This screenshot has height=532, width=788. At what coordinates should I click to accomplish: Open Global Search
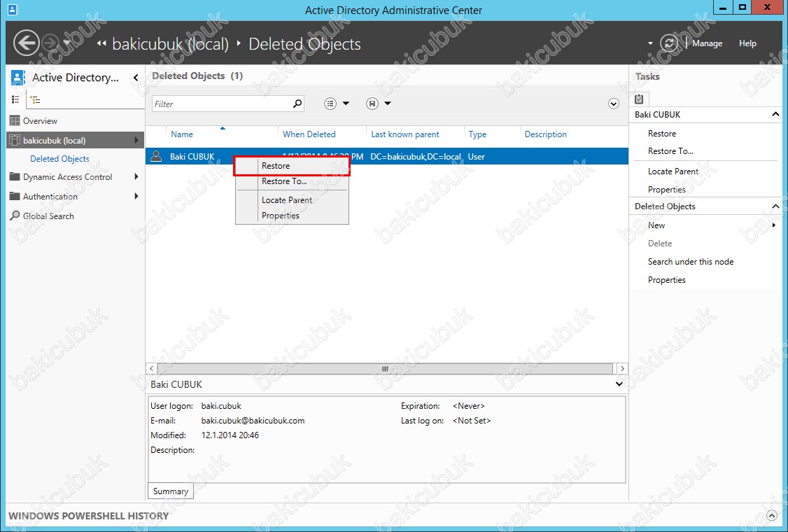pyautogui.click(x=48, y=216)
